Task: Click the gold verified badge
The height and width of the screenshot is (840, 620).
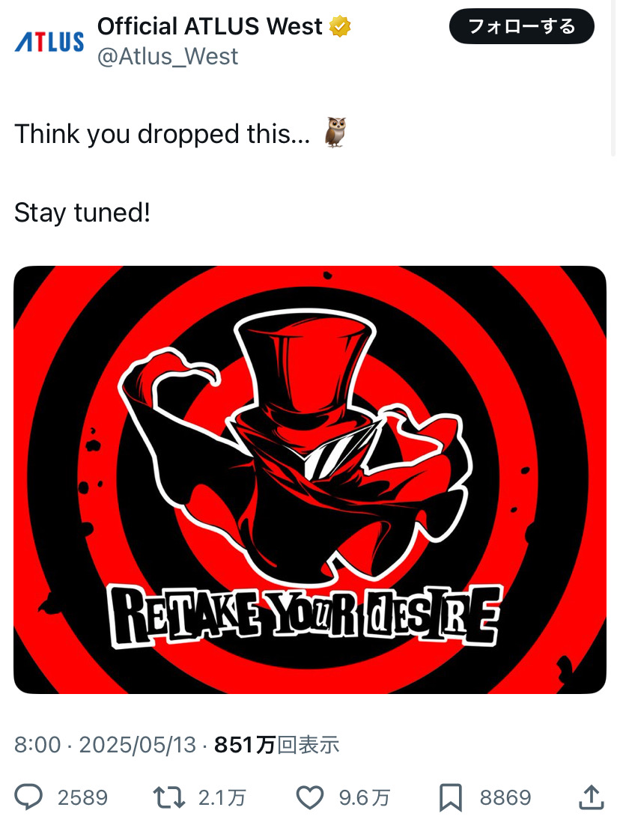Action: tap(340, 26)
